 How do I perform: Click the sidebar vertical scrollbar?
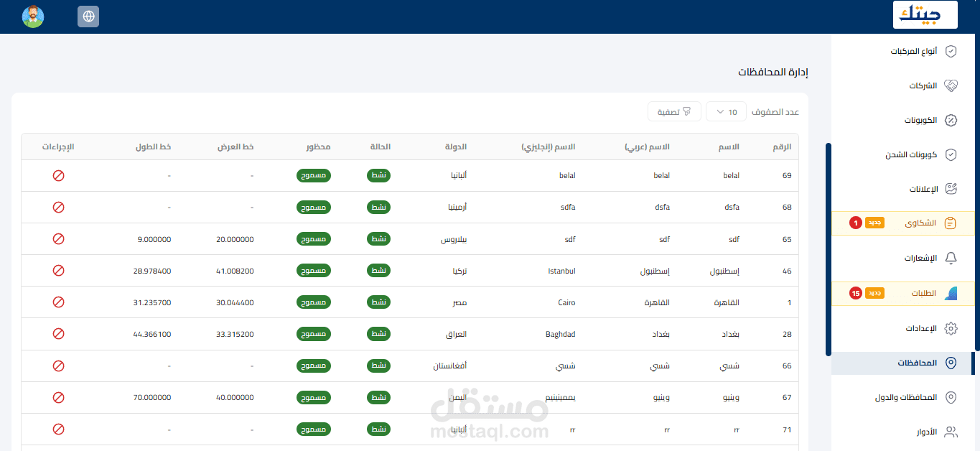(x=829, y=249)
